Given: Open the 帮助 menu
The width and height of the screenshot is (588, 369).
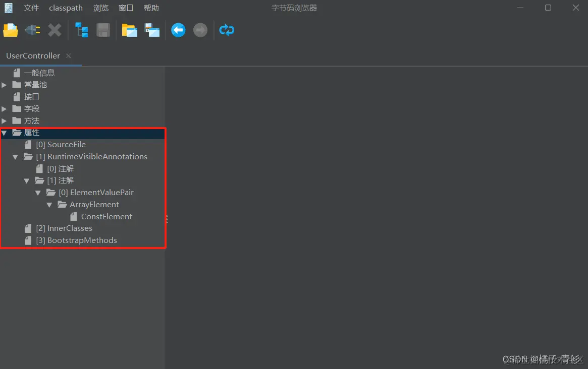Looking at the screenshot, I should point(151,8).
